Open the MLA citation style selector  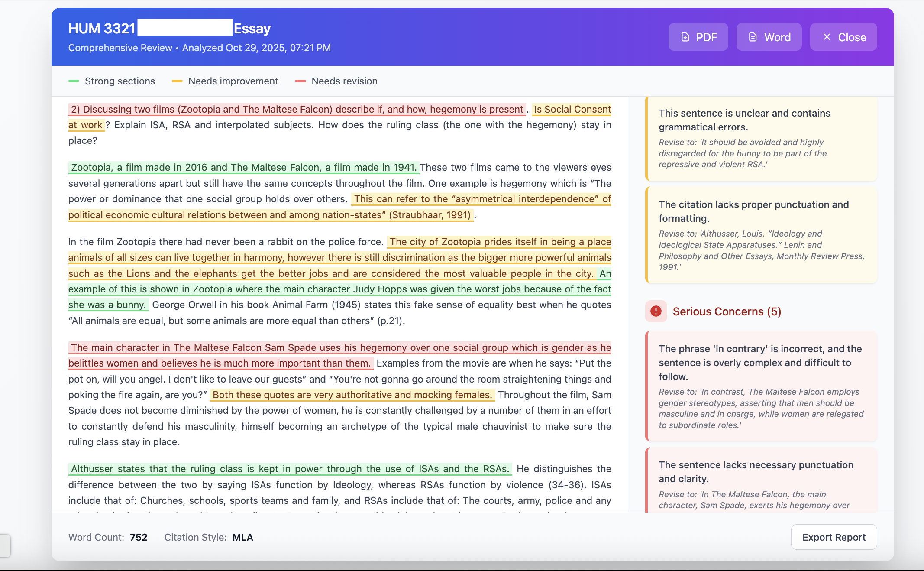pos(242,537)
